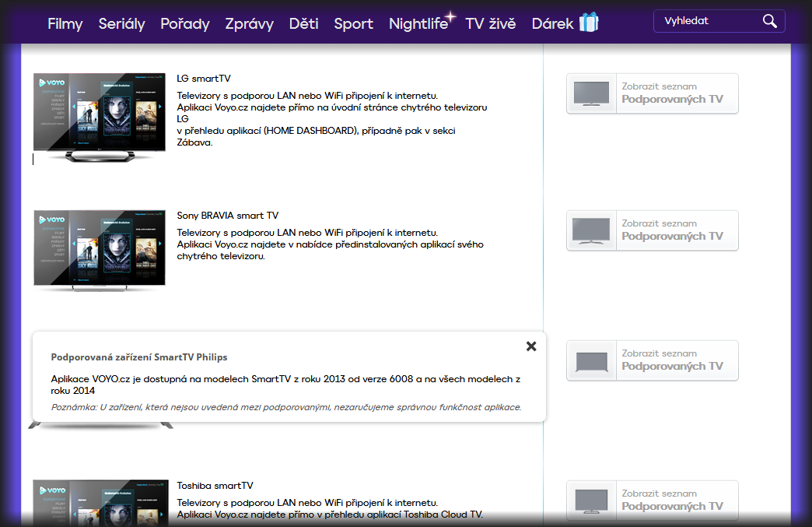Click the Toshiba smartTV heading
The width and height of the screenshot is (812, 527).
215,486
